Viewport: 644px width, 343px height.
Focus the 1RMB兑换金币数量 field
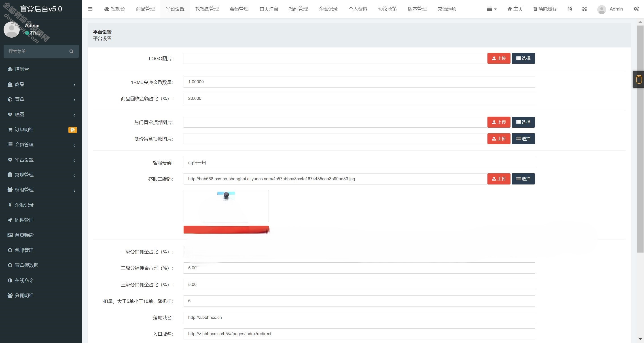click(359, 82)
